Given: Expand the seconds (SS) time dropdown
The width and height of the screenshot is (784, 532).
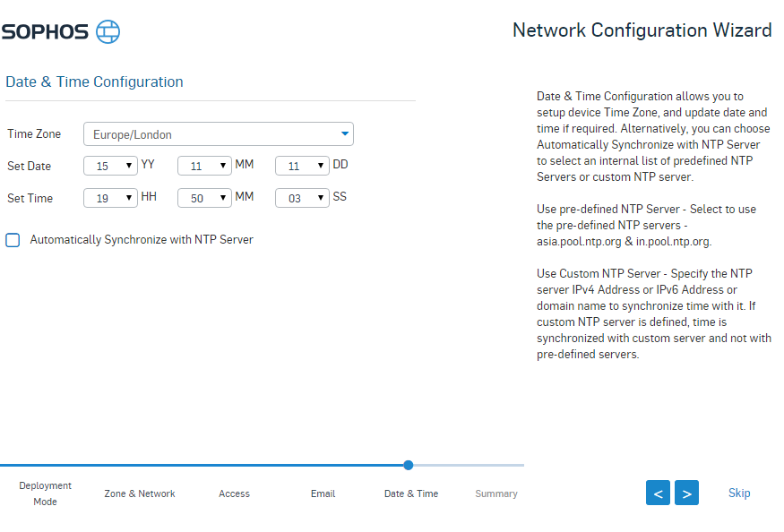Looking at the screenshot, I should [x=302, y=199].
